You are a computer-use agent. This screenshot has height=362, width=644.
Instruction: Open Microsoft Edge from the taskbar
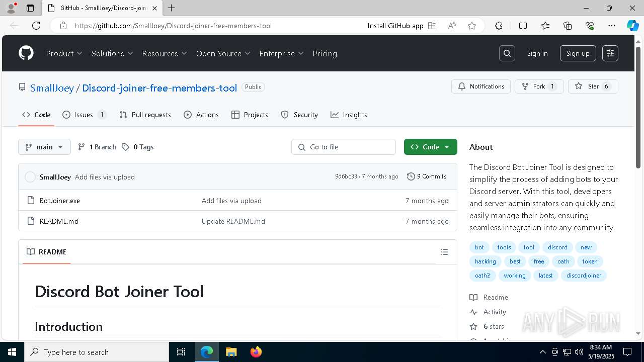[207, 352]
